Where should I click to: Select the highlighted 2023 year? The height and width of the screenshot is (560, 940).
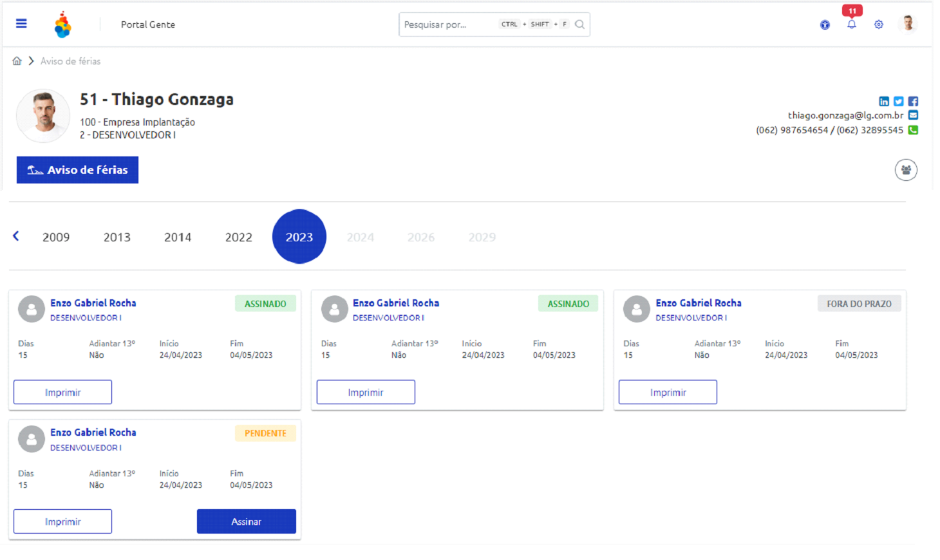click(x=299, y=237)
